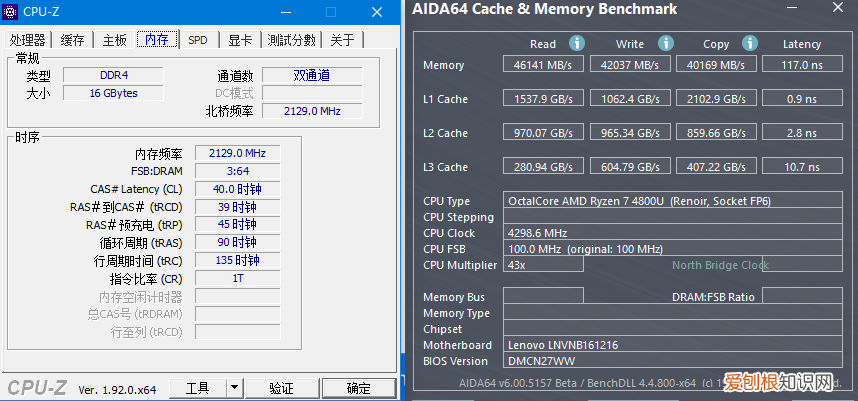Click the Memory Read result field
858x401 pixels.
[x=543, y=65]
